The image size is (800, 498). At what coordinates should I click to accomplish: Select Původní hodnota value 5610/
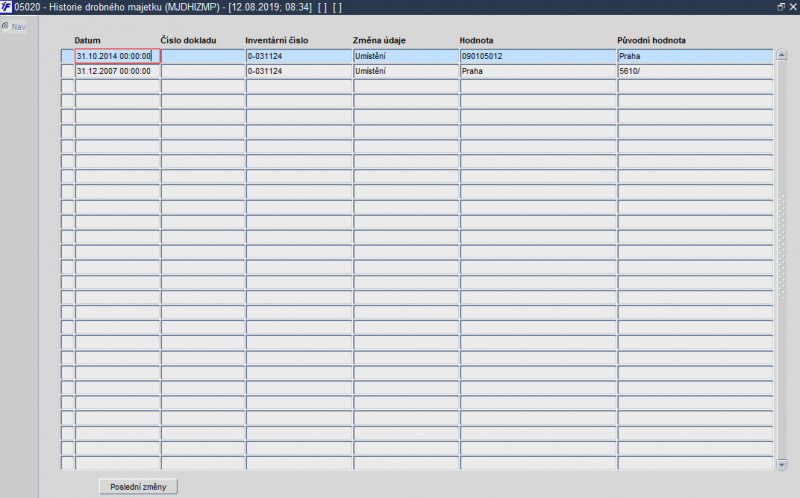pos(695,71)
